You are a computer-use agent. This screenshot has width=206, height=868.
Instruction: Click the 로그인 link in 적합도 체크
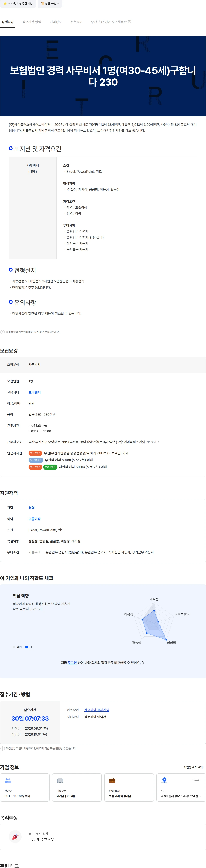coord(72,662)
